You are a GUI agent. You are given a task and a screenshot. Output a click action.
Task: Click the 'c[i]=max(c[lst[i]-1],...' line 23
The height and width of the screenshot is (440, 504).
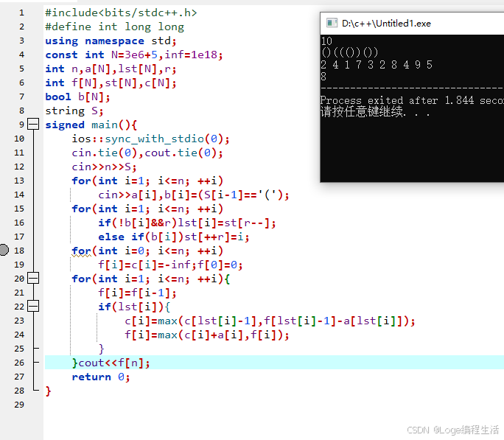pyautogui.click(x=270, y=321)
